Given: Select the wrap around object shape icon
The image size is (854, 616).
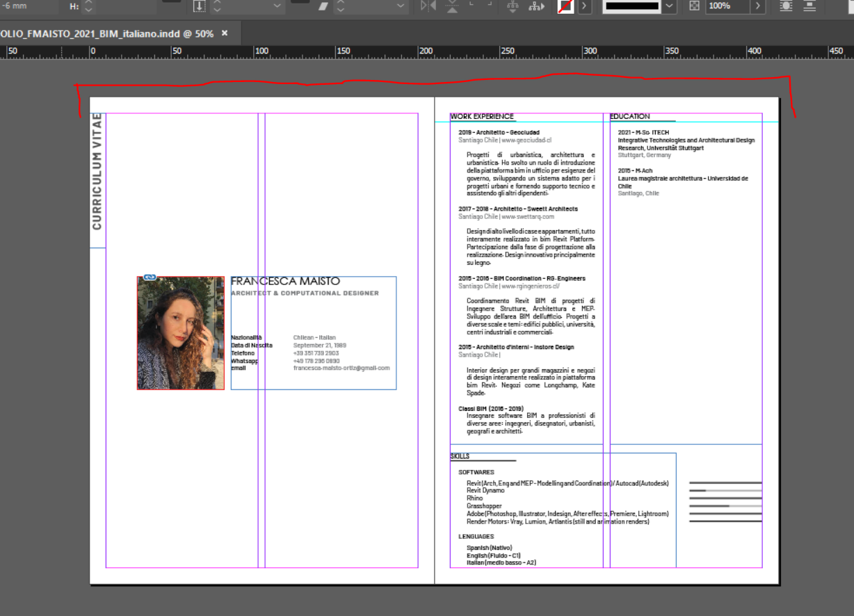Looking at the screenshot, I should point(788,6).
